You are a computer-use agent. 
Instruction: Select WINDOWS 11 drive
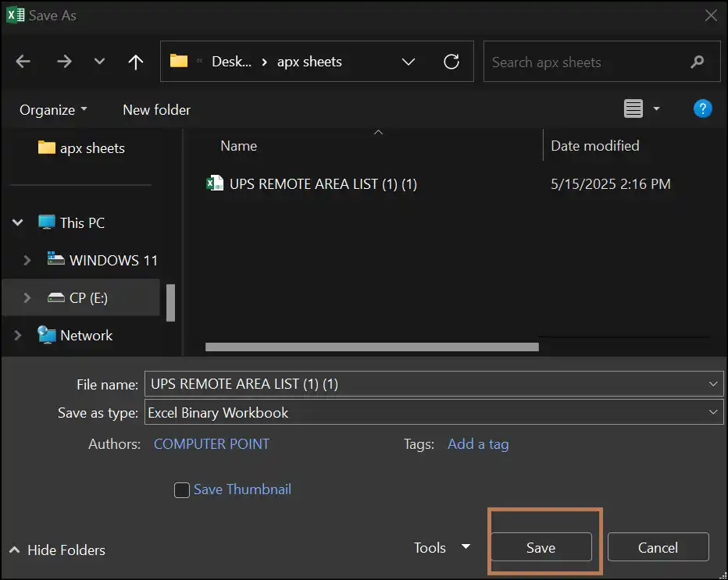coord(102,260)
